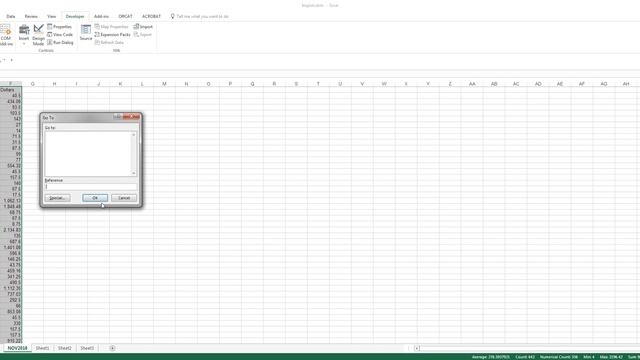
Task: Open the ORCAT ribbon tab
Action: (x=125, y=16)
